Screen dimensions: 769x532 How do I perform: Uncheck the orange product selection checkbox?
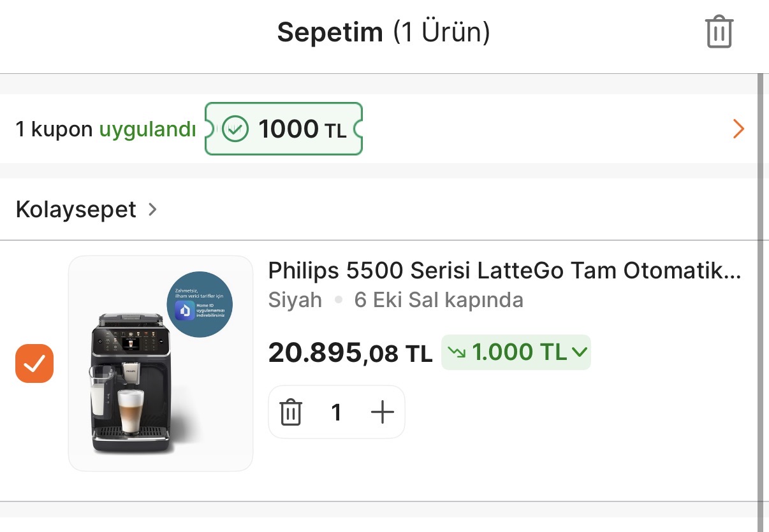coord(34,363)
